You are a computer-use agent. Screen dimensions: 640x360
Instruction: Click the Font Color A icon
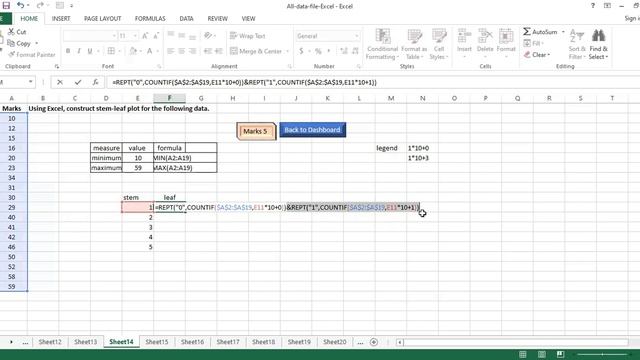coord(149,51)
